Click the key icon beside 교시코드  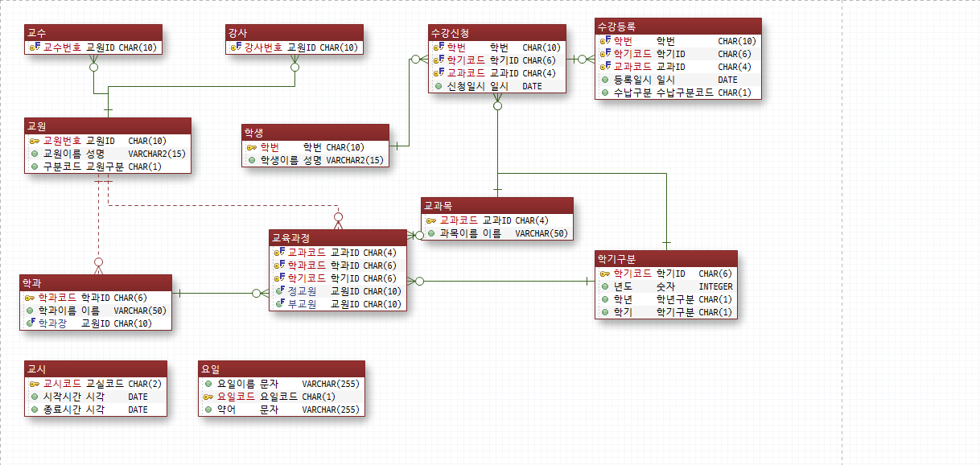click(34, 384)
